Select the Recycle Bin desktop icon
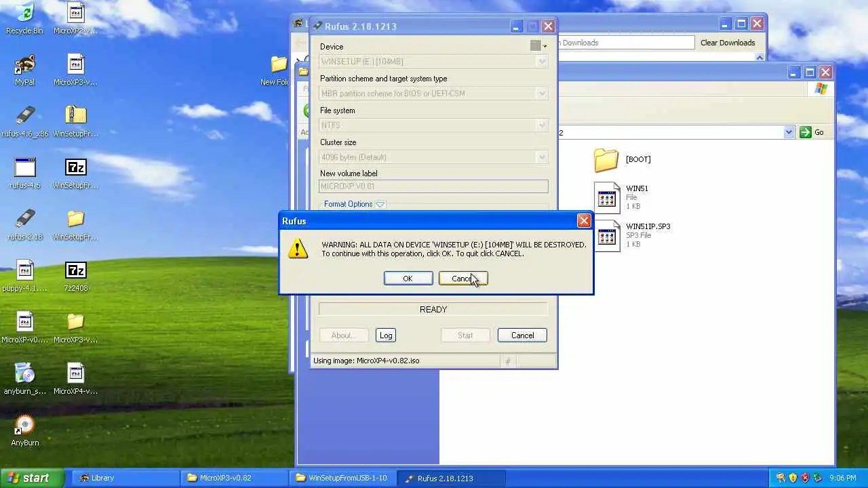Image resolution: width=868 pixels, height=488 pixels. [24, 12]
